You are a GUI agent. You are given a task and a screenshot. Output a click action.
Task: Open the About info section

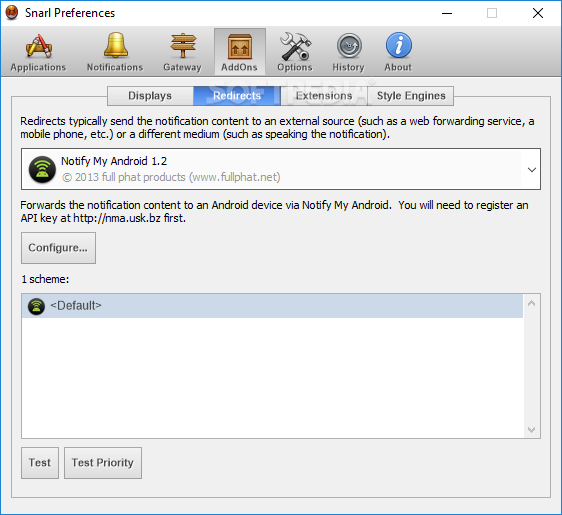(398, 52)
